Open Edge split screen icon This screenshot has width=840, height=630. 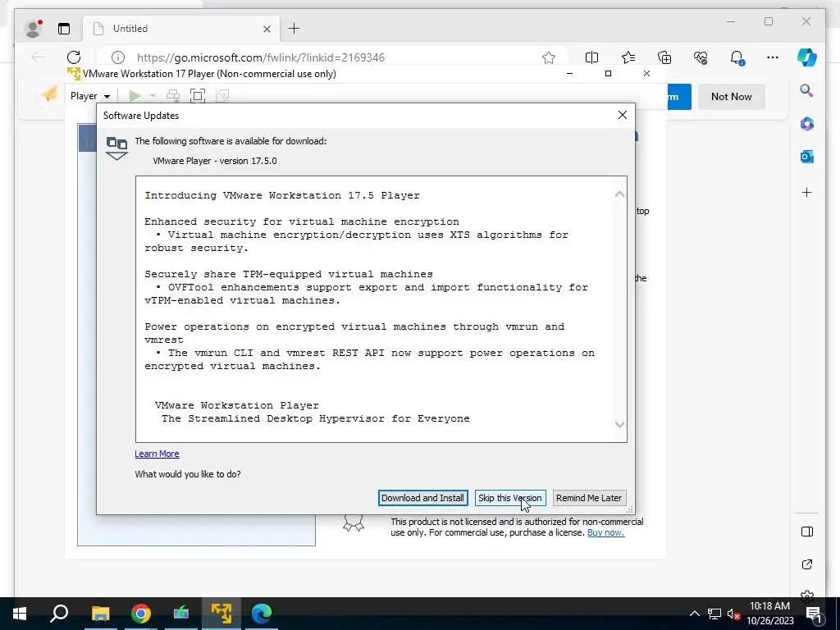(591, 57)
